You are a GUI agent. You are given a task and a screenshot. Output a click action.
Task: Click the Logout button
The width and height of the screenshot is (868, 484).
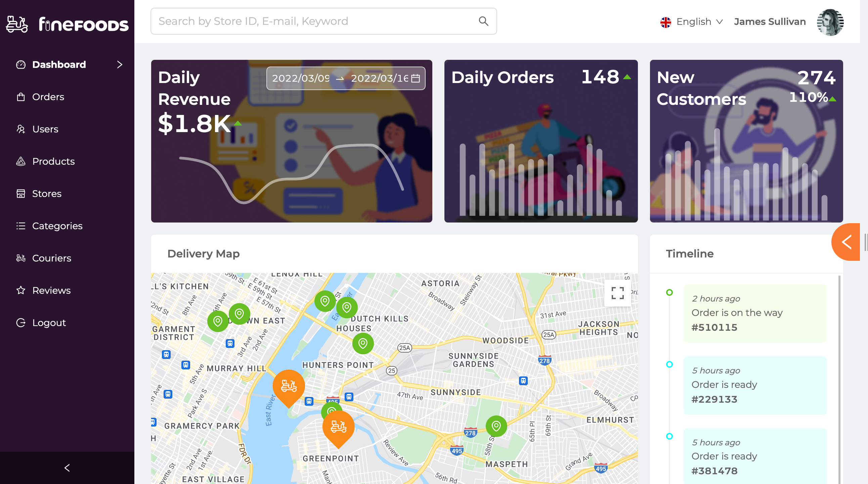tap(49, 322)
